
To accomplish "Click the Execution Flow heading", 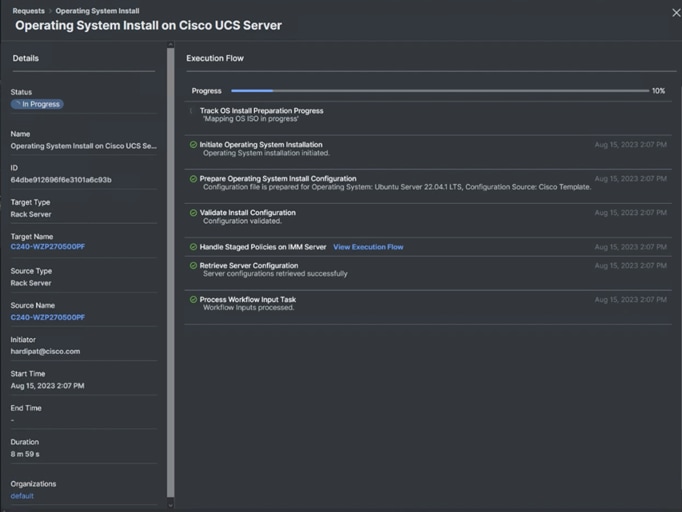I will click(215, 58).
